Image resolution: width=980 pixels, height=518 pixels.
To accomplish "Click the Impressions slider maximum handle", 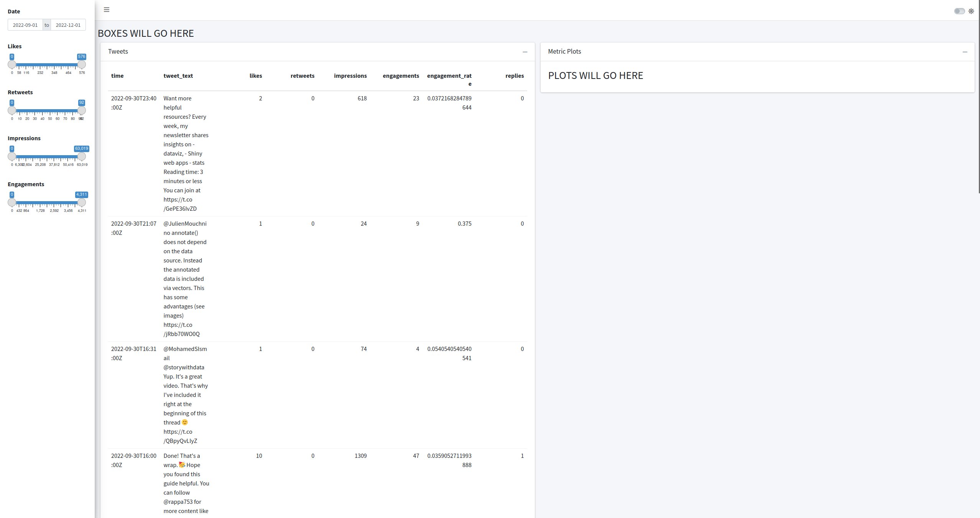I will click(x=82, y=156).
